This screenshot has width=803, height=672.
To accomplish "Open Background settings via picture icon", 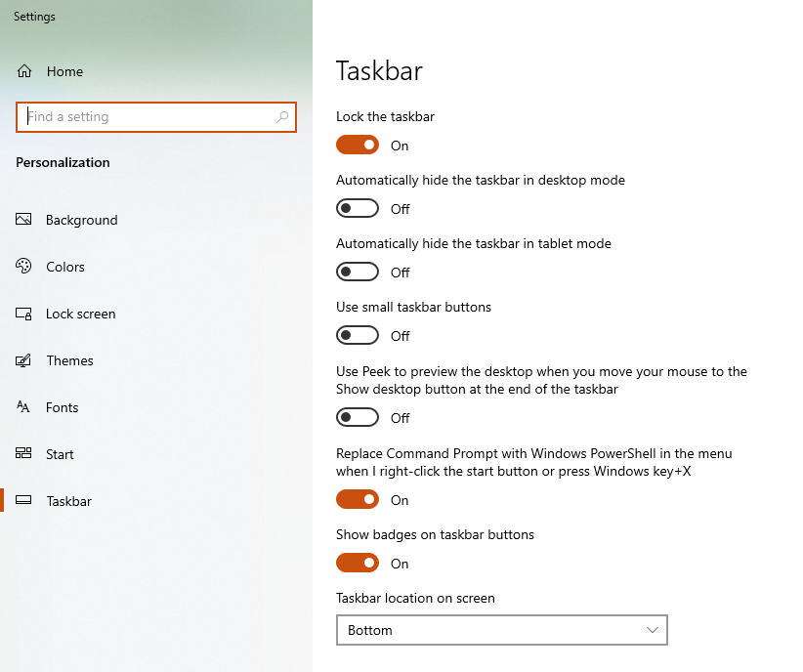I will [x=23, y=219].
